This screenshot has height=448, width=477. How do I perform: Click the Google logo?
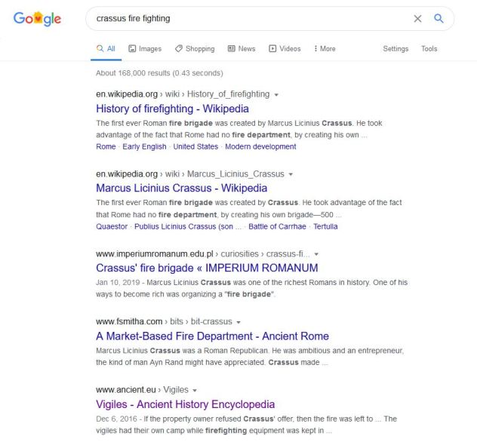(x=37, y=19)
